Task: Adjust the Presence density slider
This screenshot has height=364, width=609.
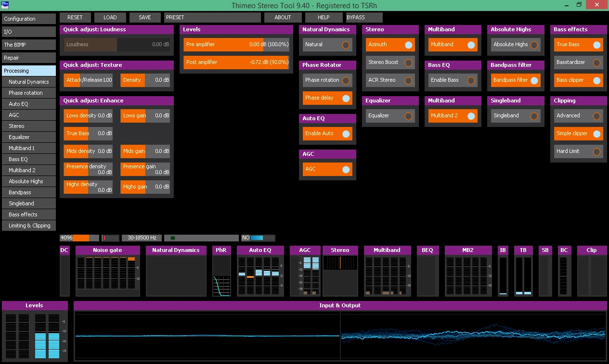Action: point(89,169)
